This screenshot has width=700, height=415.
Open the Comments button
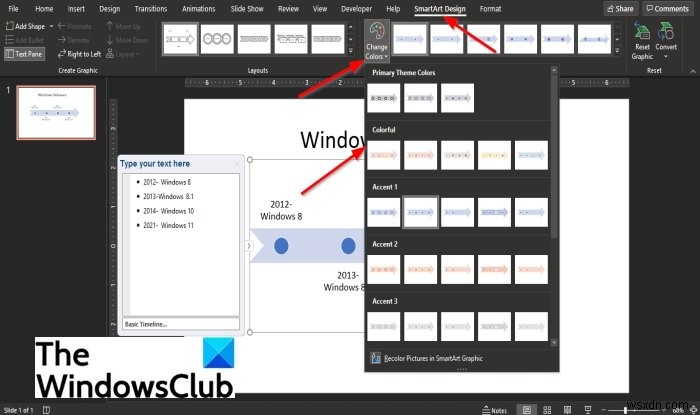click(668, 8)
